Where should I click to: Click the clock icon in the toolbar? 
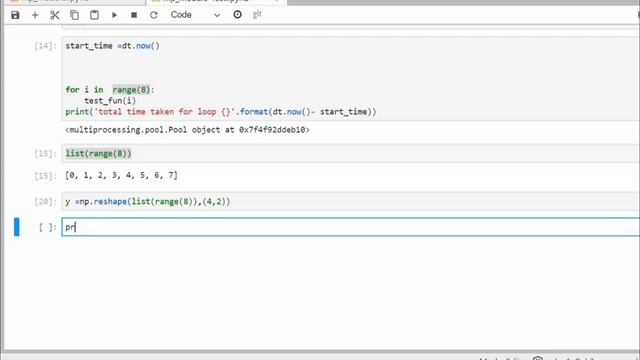click(x=237, y=15)
